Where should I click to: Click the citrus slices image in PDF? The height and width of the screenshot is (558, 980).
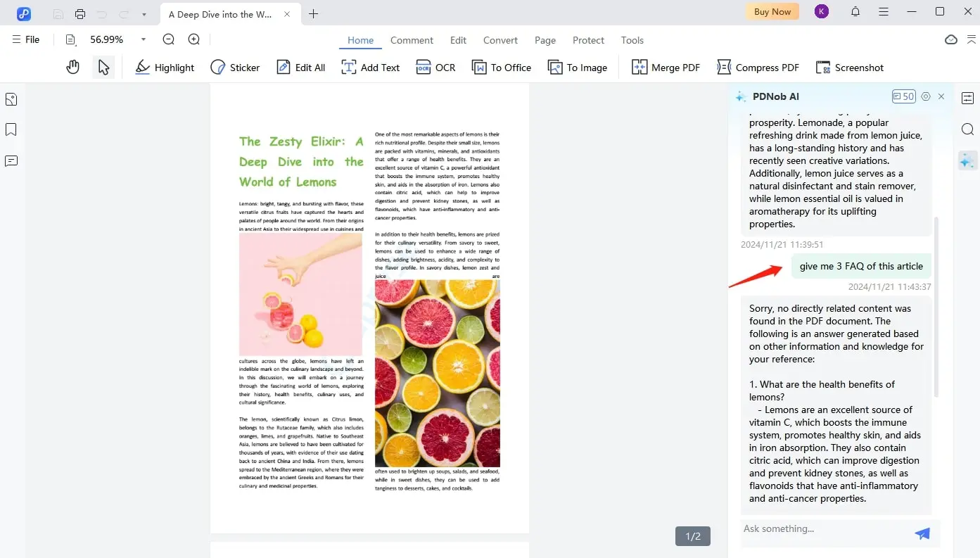tap(438, 374)
